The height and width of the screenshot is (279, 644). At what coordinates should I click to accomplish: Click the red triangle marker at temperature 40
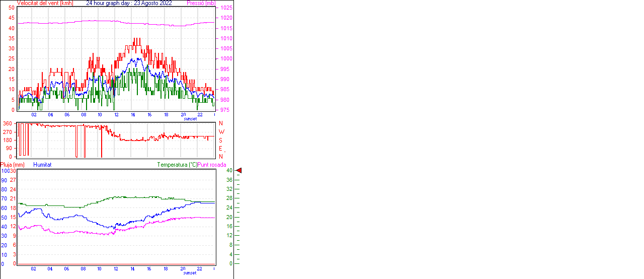[x=239, y=171]
